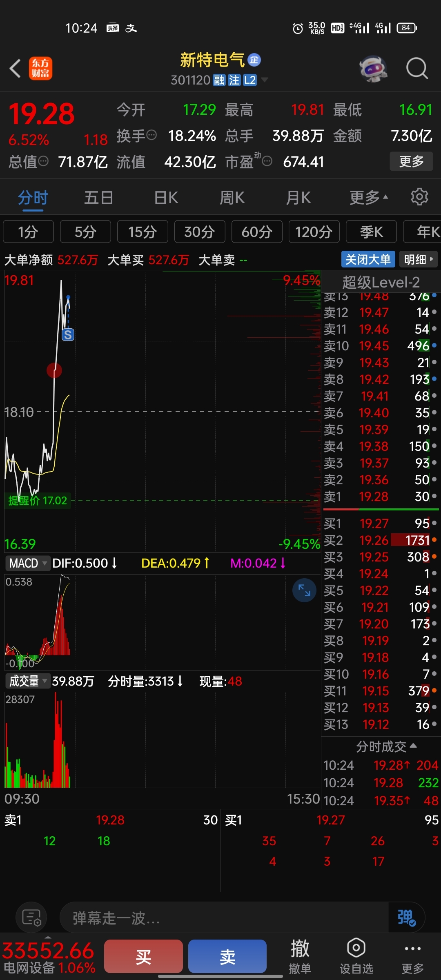Tap the blue enterprise badge next to 新特电气

tap(254, 60)
